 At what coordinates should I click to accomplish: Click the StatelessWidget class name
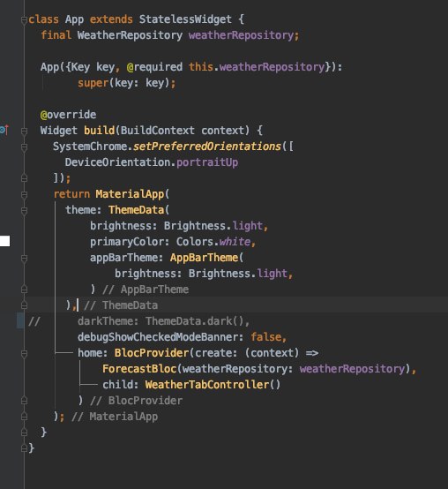tap(185, 19)
